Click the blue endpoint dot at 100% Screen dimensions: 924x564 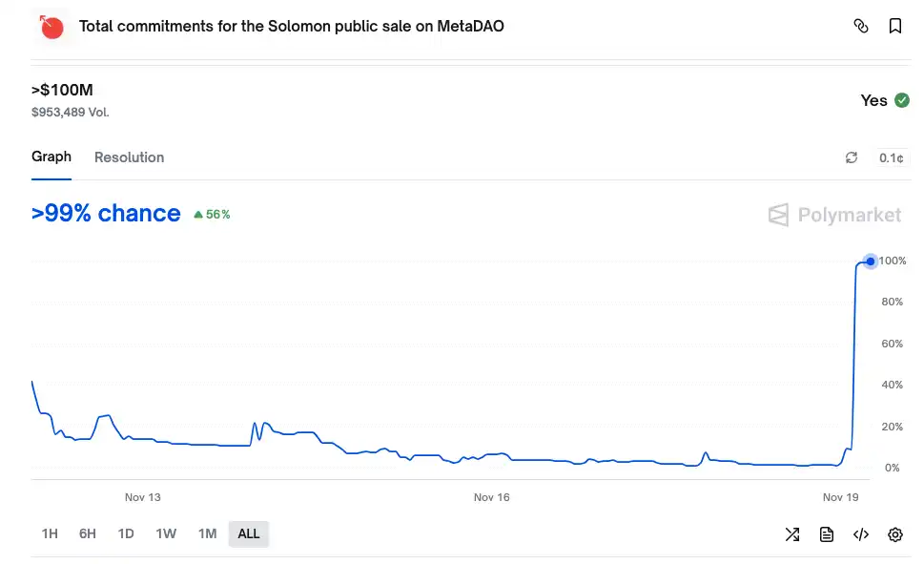[x=869, y=261]
